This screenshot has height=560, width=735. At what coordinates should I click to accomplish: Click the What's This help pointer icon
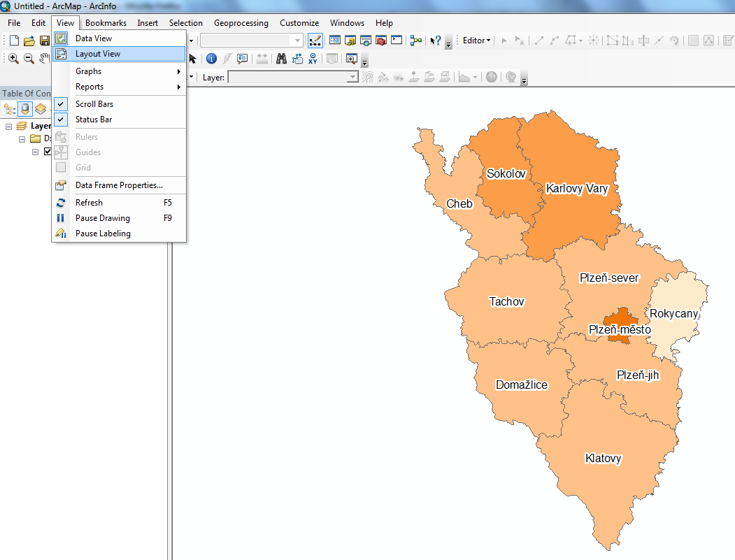(x=436, y=41)
